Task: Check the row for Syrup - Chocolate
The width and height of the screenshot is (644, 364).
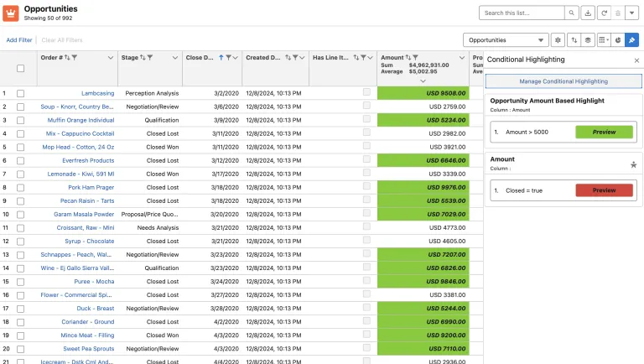Action: click(20, 242)
